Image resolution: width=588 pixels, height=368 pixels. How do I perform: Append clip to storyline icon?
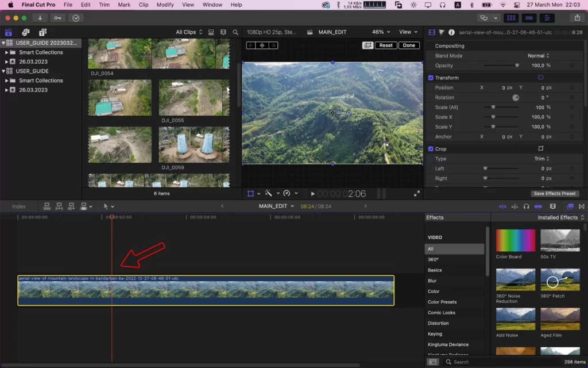(x=71, y=206)
